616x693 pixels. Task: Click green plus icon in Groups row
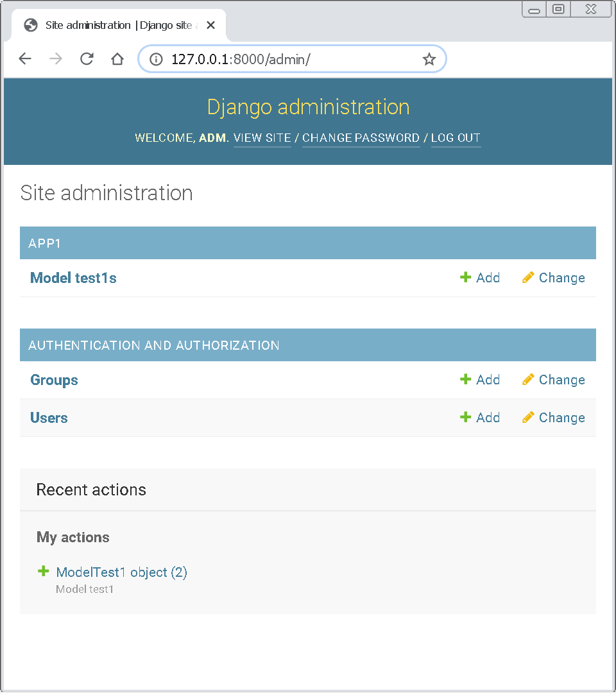[x=465, y=379]
